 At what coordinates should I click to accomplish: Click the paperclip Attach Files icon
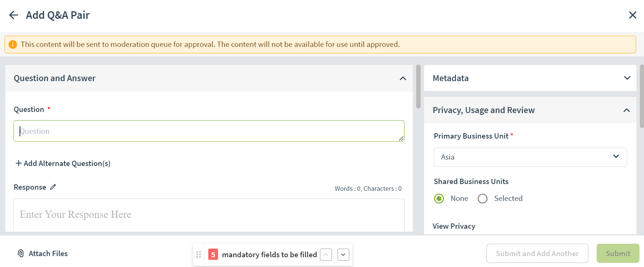[x=21, y=253]
